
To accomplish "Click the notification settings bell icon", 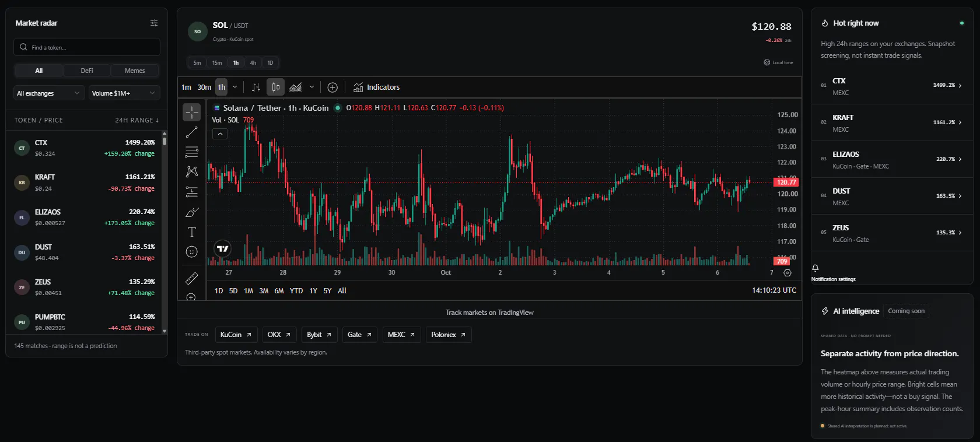I will [x=815, y=268].
